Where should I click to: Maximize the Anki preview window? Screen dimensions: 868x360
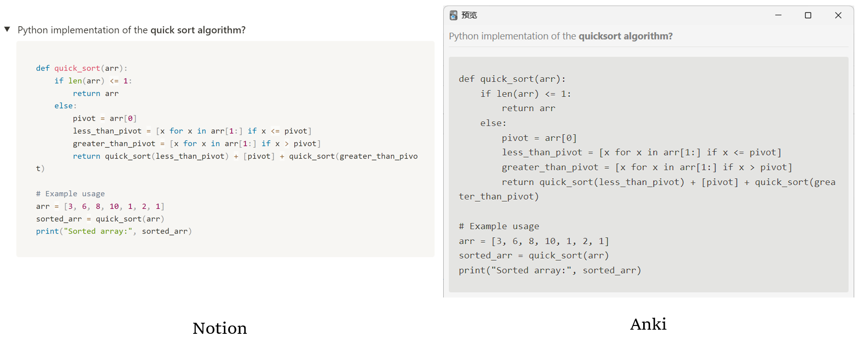(x=808, y=15)
